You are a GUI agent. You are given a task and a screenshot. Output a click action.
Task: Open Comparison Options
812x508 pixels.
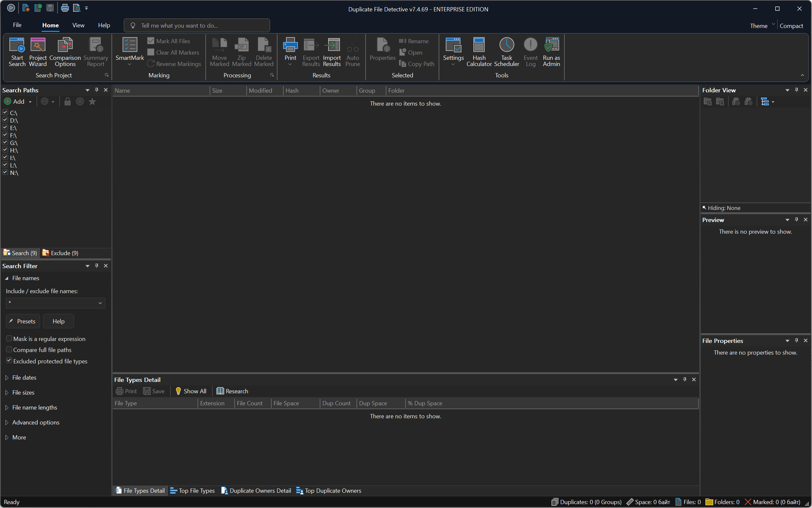[65, 45]
